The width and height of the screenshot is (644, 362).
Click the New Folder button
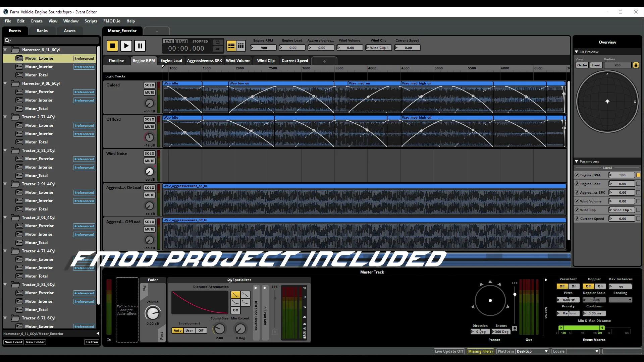35,342
